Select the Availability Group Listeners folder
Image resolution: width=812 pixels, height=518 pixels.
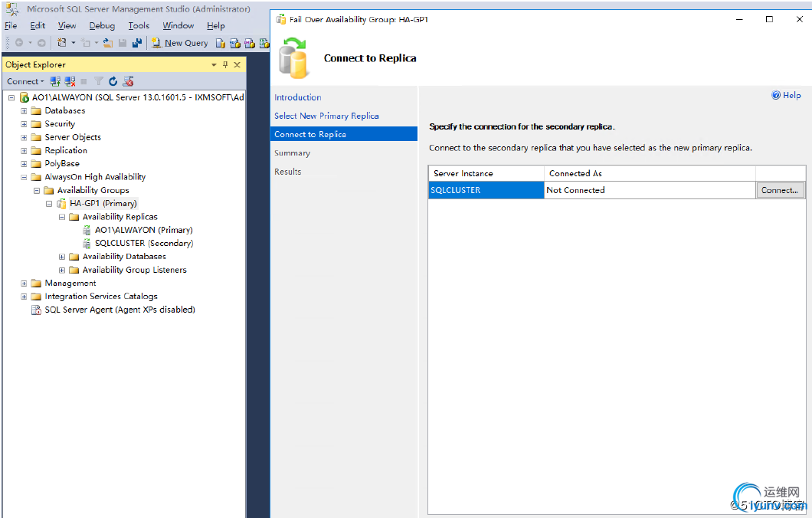134,270
